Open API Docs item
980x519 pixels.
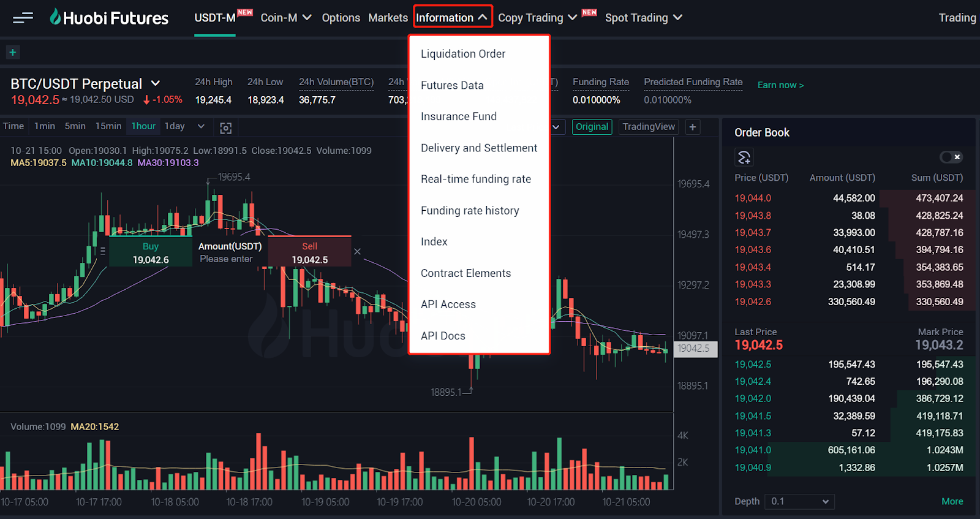(x=443, y=336)
